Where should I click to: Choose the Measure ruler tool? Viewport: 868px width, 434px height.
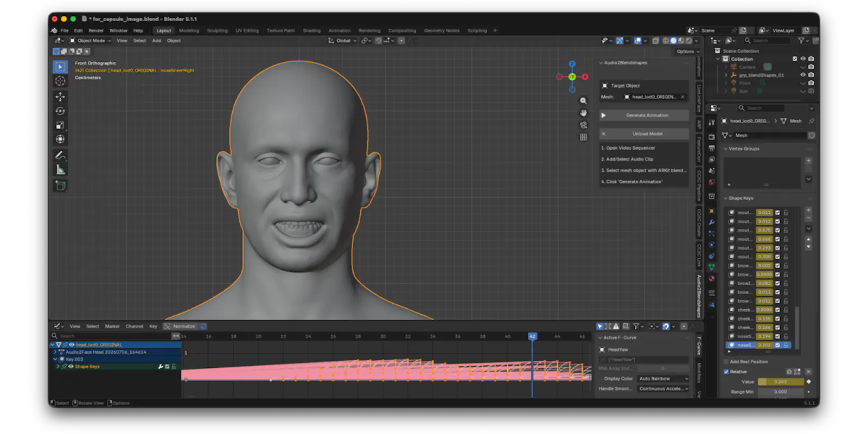(60, 170)
